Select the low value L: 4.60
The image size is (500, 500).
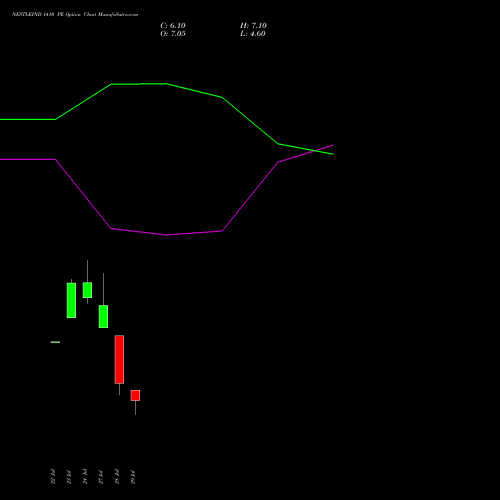(x=253, y=34)
